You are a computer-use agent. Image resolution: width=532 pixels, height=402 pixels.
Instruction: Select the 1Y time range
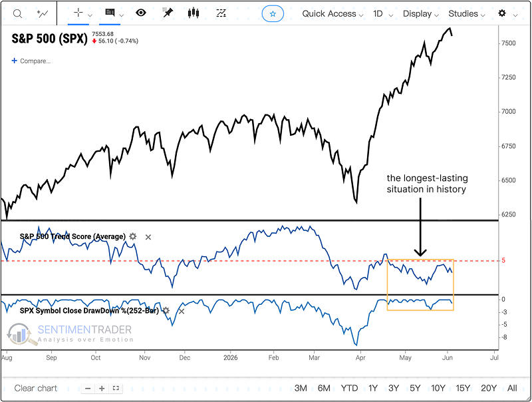click(373, 388)
